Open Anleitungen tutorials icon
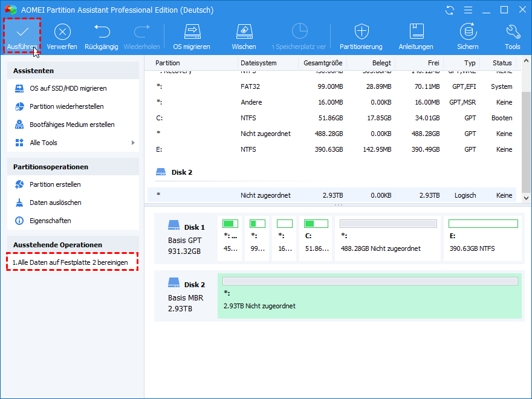 click(416, 32)
